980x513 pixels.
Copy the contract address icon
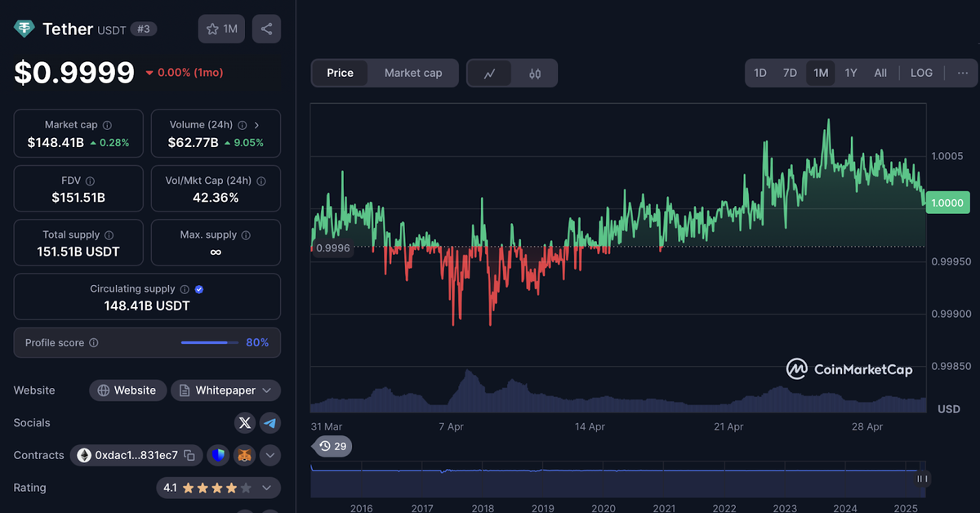[x=190, y=455]
